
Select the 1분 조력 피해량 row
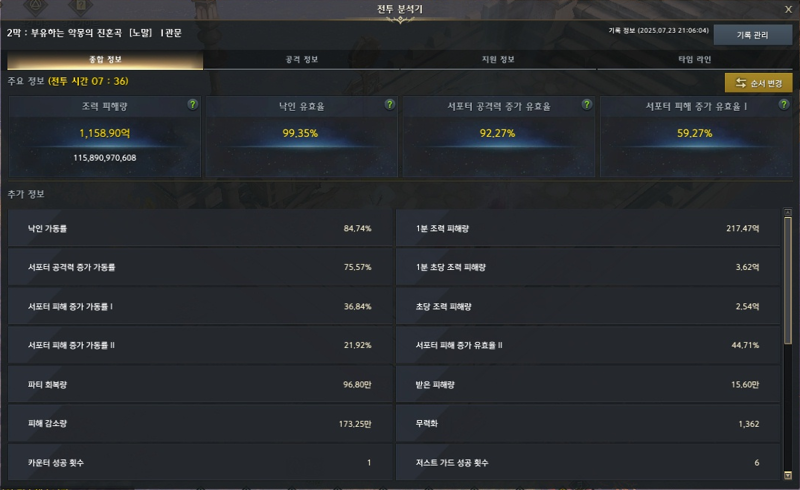point(588,228)
